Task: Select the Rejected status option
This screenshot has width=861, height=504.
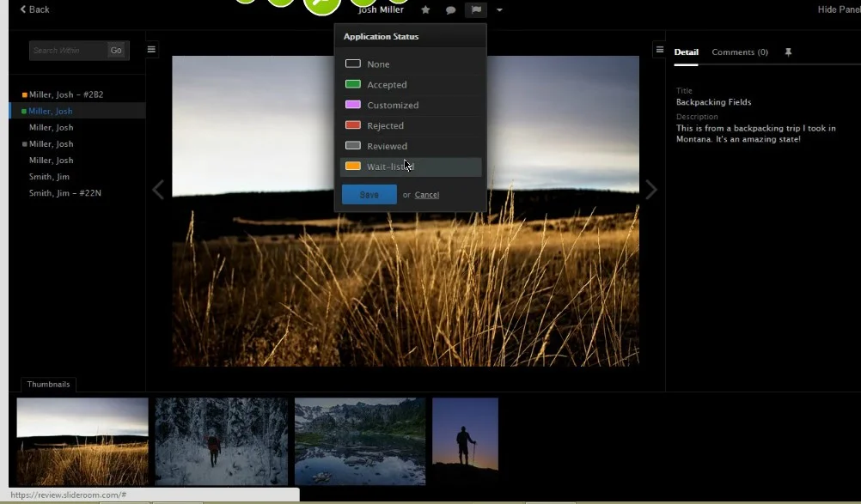Action: tap(411, 125)
